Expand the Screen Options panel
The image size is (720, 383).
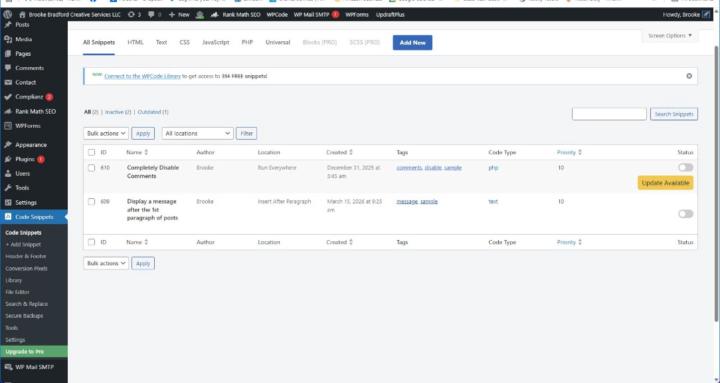[669, 36]
